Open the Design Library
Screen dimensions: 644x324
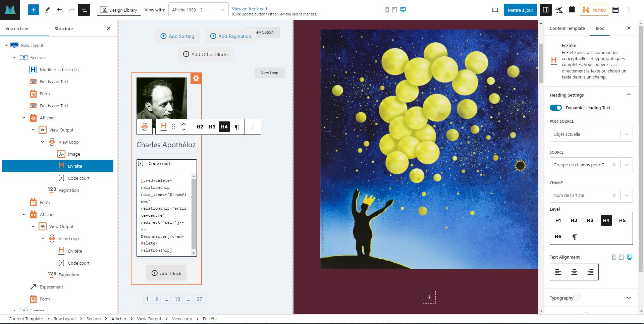(x=119, y=10)
